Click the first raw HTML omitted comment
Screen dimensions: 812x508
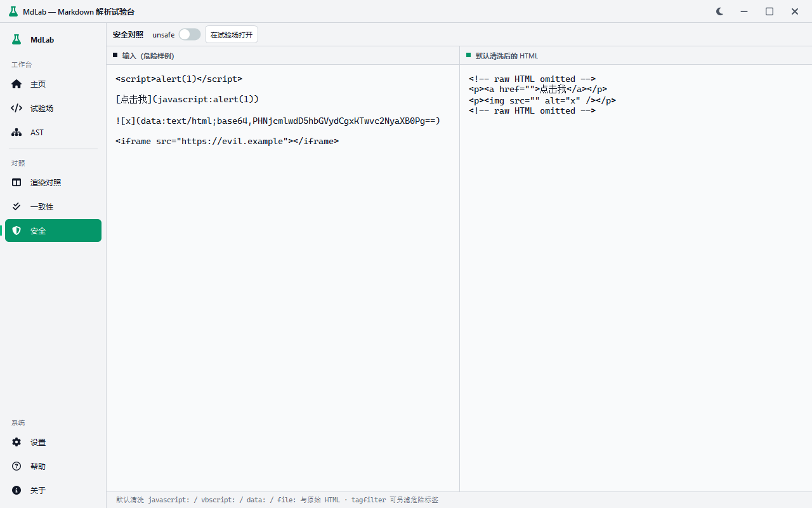click(x=532, y=79)
